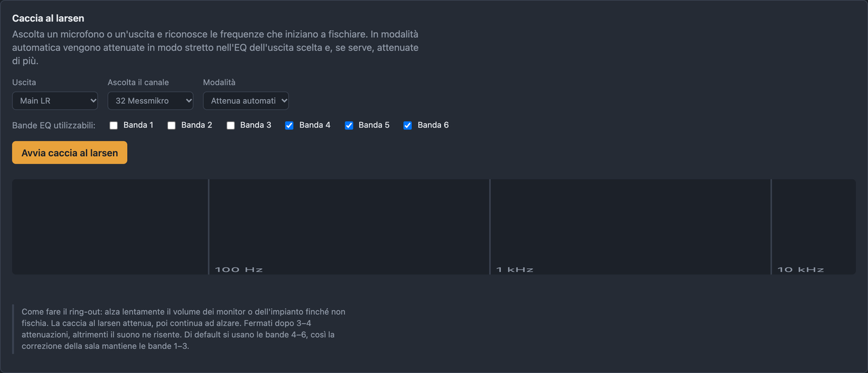
Task: Click the Modalità field label
Action: (219, 82)
